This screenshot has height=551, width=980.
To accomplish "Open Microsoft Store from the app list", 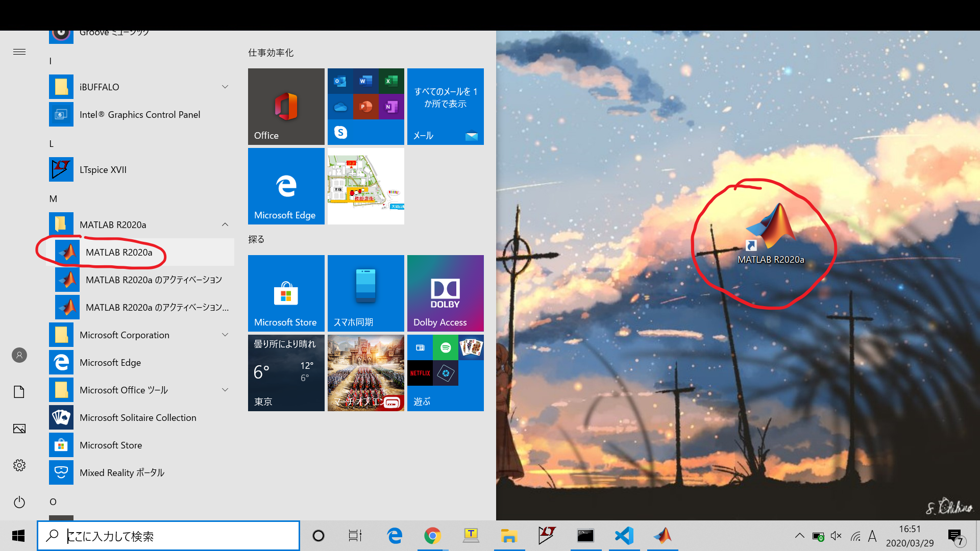I will [140, 445].
